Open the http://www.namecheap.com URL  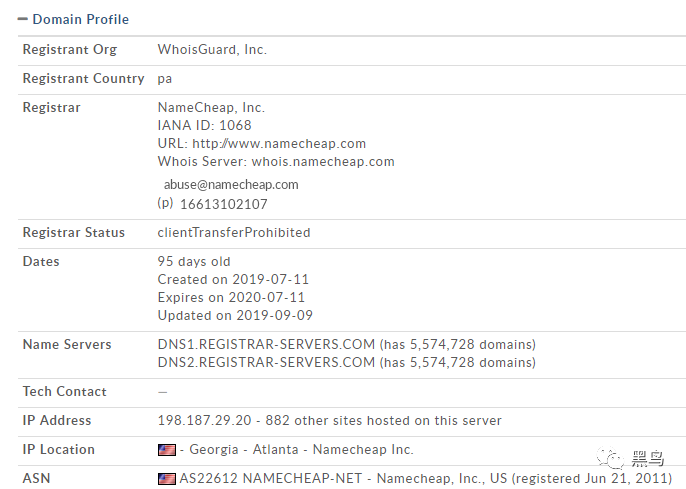(x=279, y=143)
